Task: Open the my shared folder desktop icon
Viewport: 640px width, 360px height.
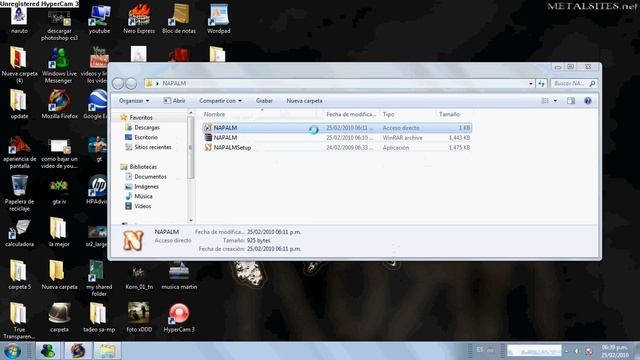Action: (x=98, y=278)
